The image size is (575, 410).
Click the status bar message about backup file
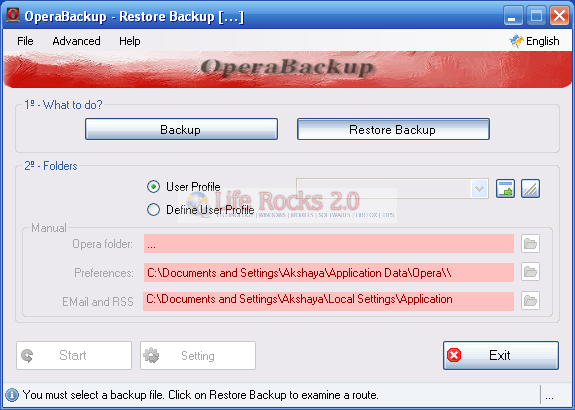[200, 395]
